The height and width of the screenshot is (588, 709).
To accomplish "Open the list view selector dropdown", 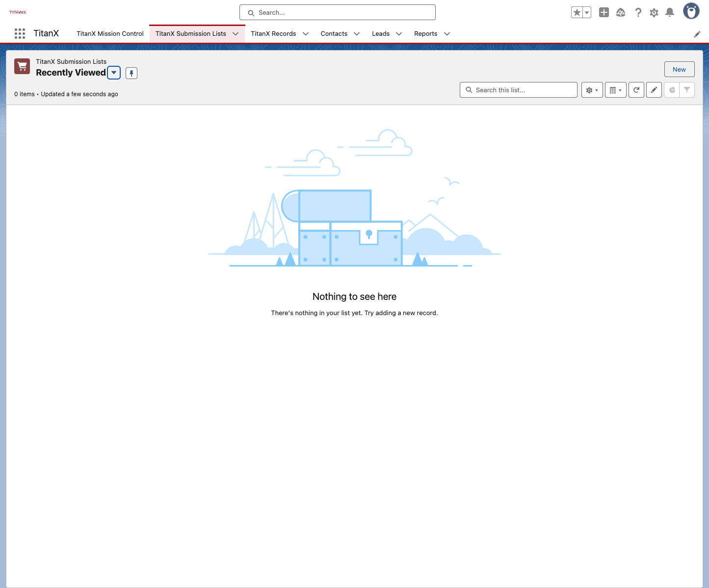I will pyautogui.click(x=114, y=73).
